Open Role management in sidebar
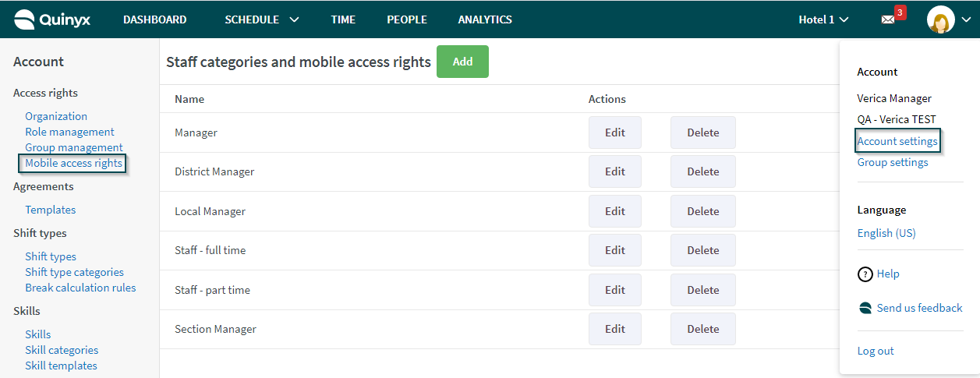This screenshot has width=980, height=378. coord(69,132)
